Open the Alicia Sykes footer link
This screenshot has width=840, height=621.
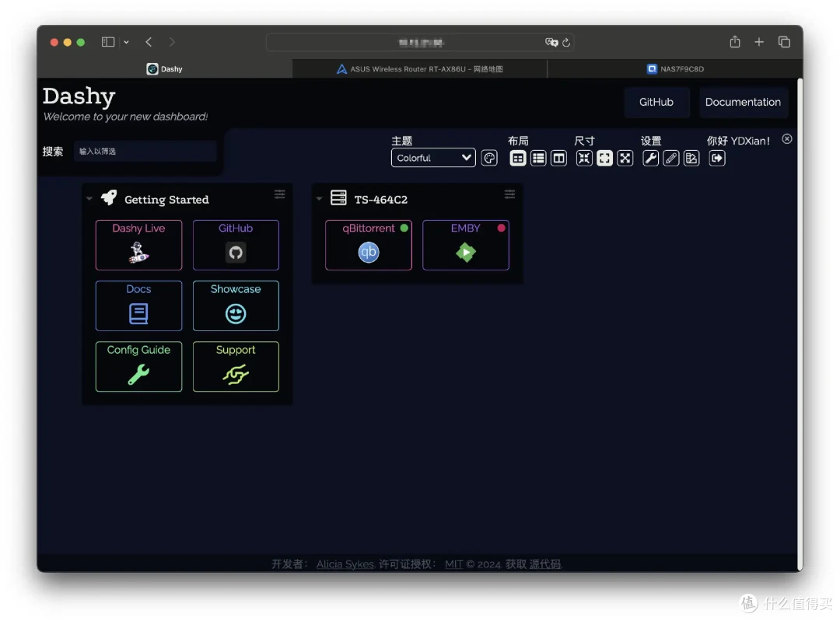click(x=345, y=564)
